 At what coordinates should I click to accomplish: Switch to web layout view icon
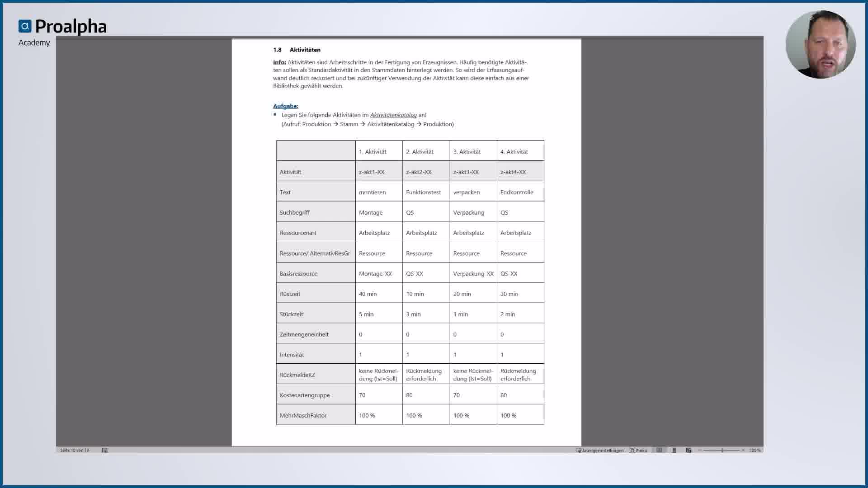point(689,450)
